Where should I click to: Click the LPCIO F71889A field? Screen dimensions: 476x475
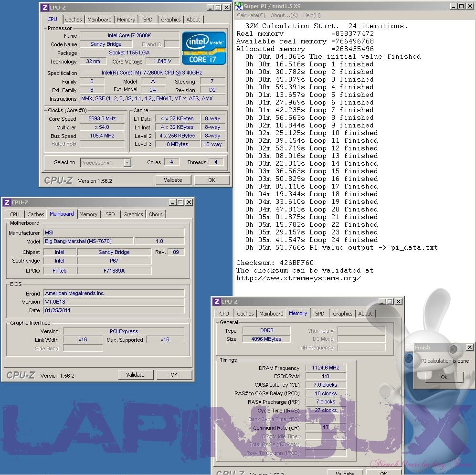tap(114, 270)
